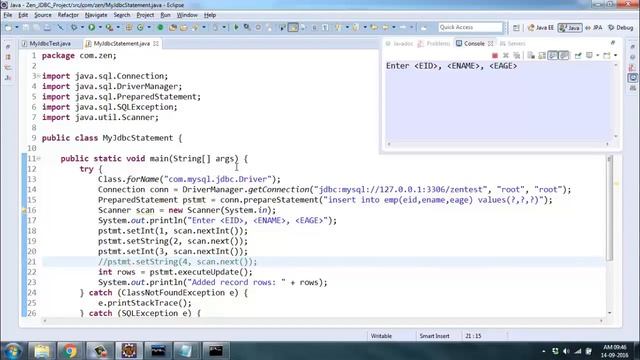
Task: Toggle Show Console When Standard Out Changes
Action: [553, 56]
